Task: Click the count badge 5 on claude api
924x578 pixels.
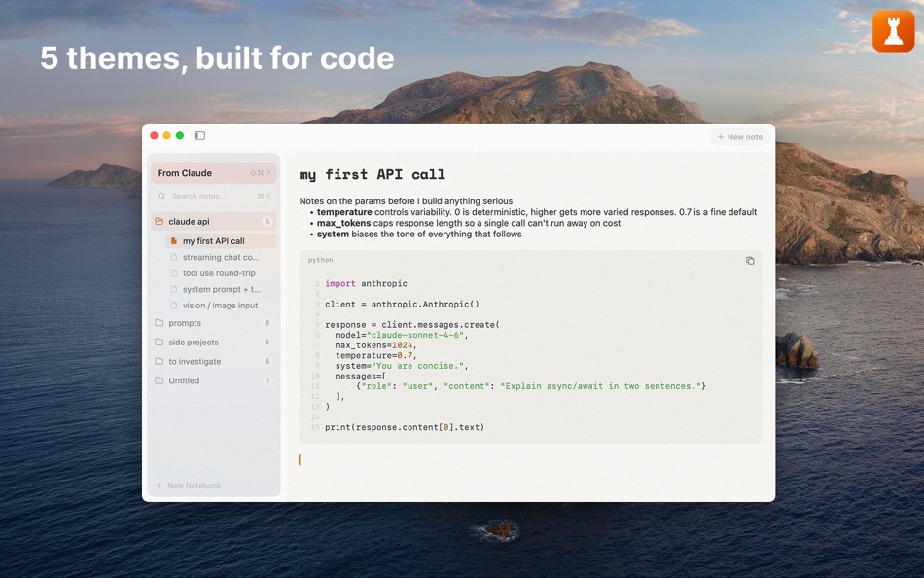Action: [x=267, y=221]
